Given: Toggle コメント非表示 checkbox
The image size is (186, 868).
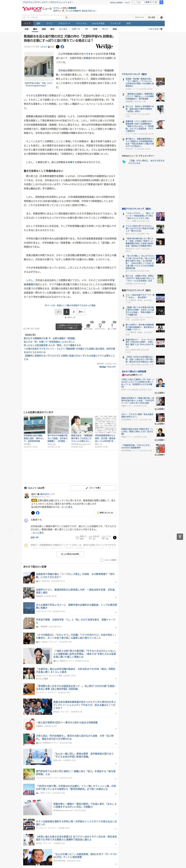Looking at the screenshot, I should 102,560.
